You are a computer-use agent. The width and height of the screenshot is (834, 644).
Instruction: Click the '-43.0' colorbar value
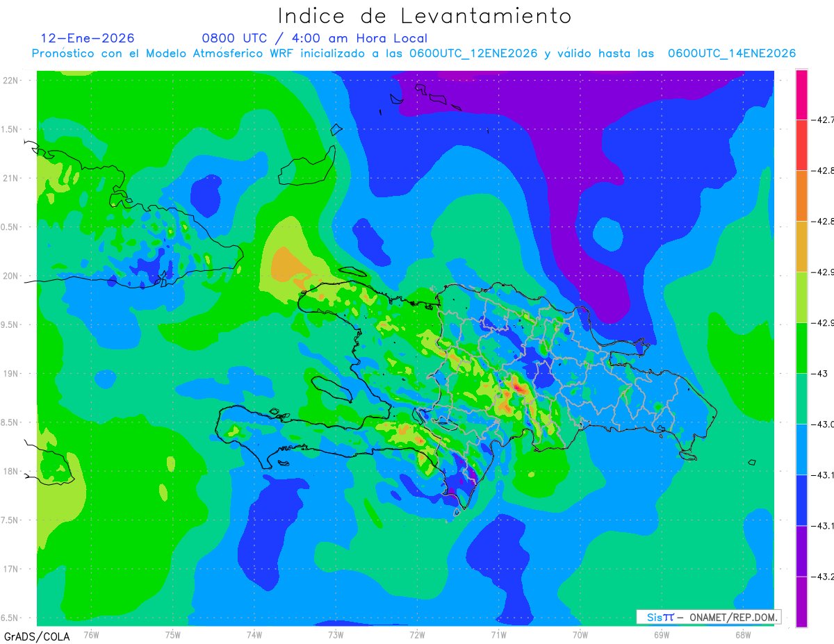click(x=823, y=424)
